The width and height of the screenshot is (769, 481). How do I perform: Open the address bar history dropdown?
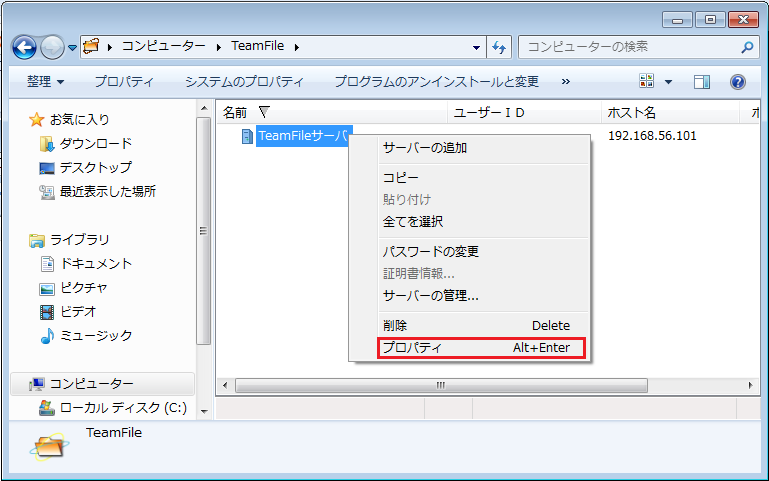(476, 47)
